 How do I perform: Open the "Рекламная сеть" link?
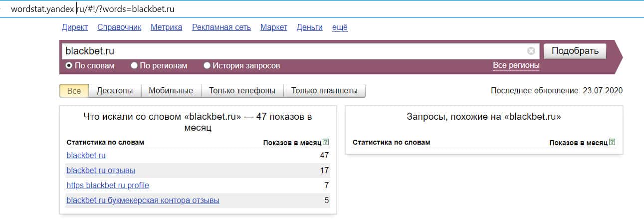coord(221,27)
